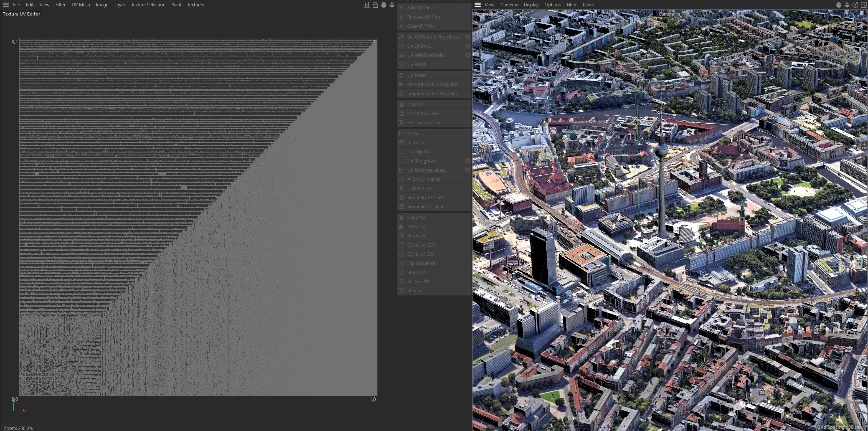Open the File menu in UV editor
868x431 pixels.
click(x=16, y=5)
